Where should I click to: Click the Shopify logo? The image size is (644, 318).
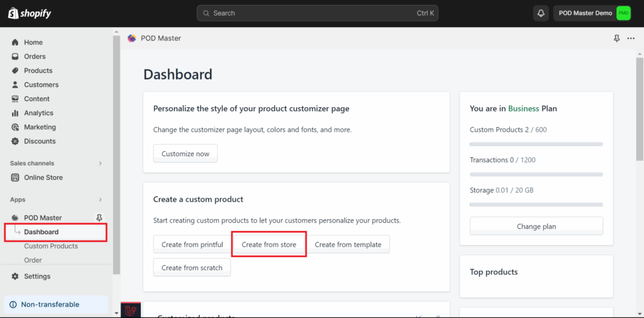(30, 13)
